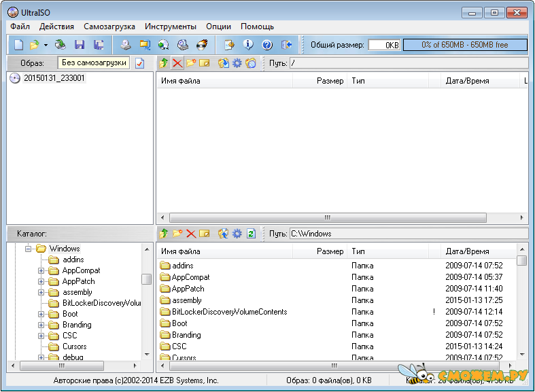
Task: Click gear properties icon in image toolbar
Action: 237,63
